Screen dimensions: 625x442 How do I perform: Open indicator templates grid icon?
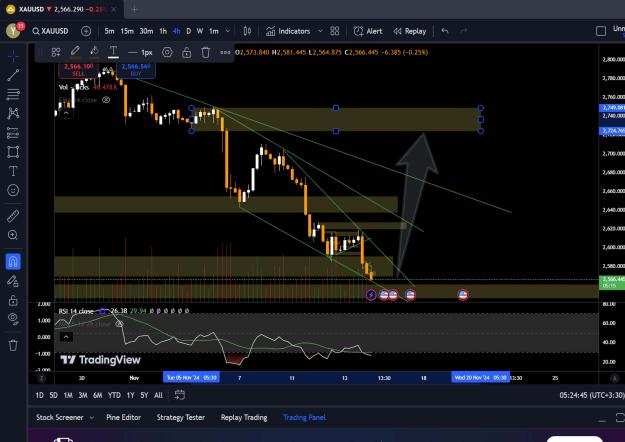335,31
